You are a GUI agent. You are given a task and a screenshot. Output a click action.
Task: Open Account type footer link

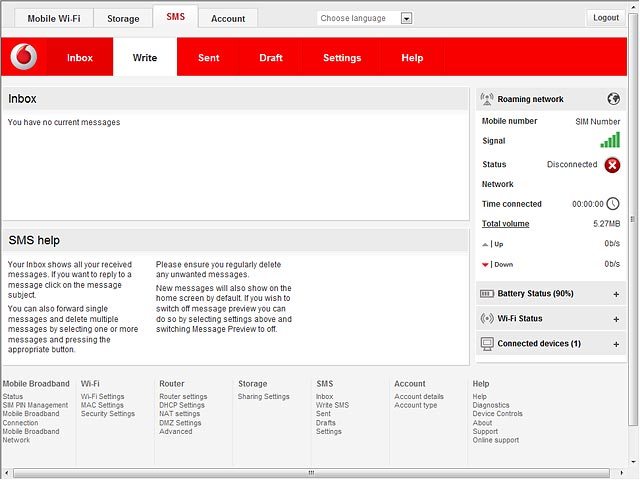click(416, 405)
